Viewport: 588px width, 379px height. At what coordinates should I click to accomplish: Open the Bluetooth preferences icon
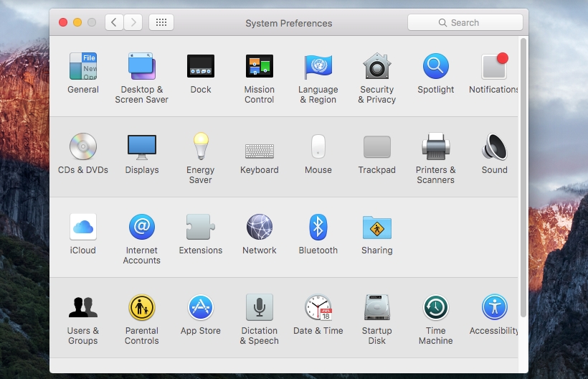(x=318, y=227)
